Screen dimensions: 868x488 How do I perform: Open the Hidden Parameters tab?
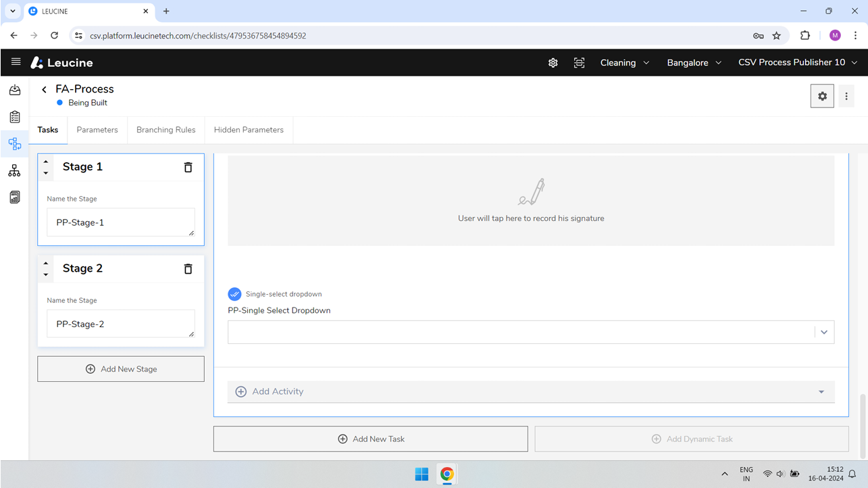pos(249,130)
